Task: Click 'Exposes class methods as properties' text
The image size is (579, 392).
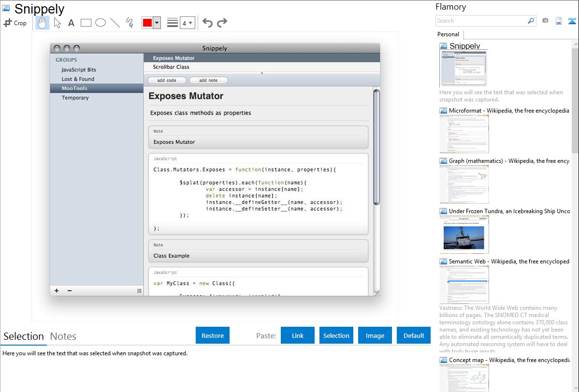Action: [x=201, y=113]
